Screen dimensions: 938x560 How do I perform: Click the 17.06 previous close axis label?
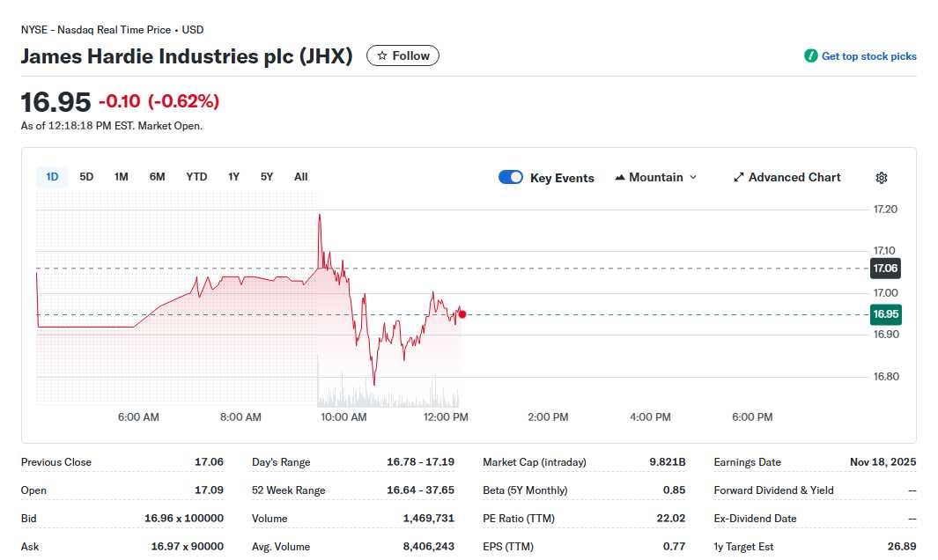coord(884,268)
